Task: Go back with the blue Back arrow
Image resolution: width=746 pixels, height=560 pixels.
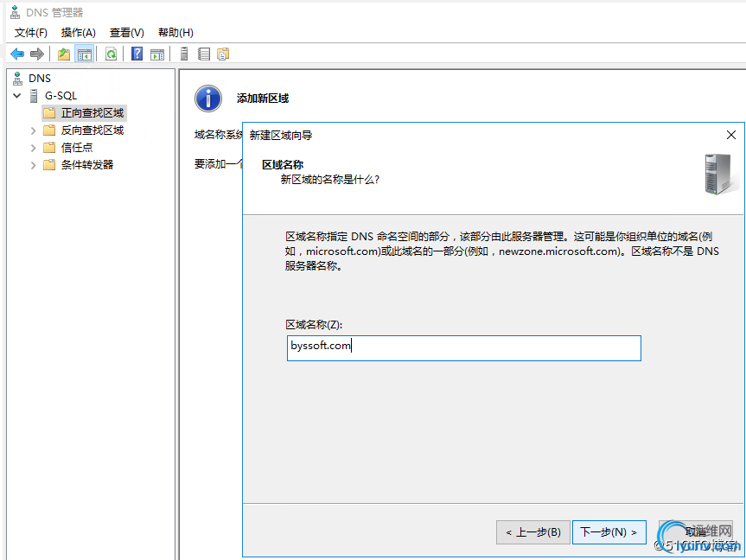Action: (17, 54)
